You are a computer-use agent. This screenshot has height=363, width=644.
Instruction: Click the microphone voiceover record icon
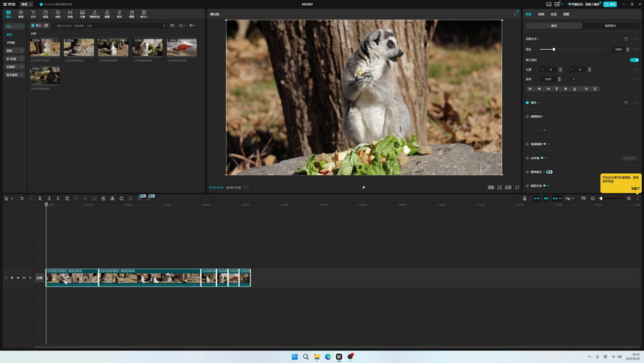[525, 199]
